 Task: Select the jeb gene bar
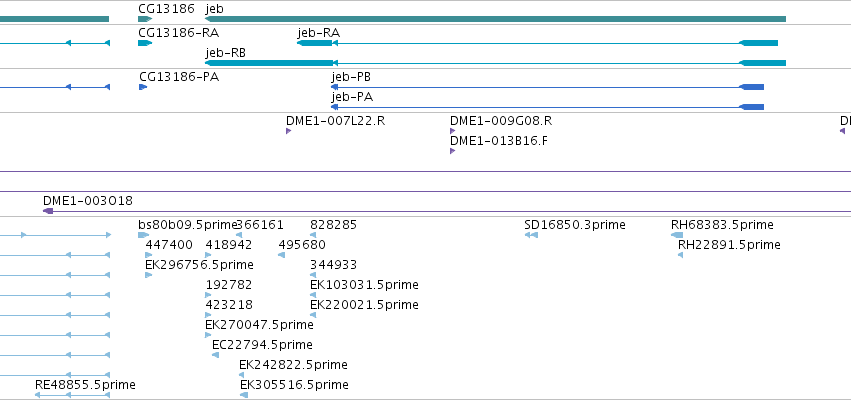pos(495,19)
